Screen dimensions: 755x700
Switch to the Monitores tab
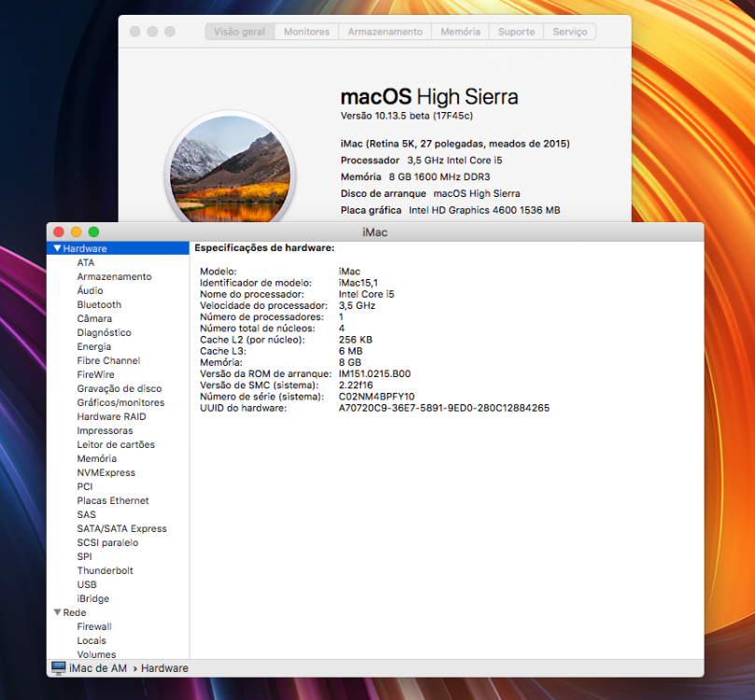coord(307,32)
